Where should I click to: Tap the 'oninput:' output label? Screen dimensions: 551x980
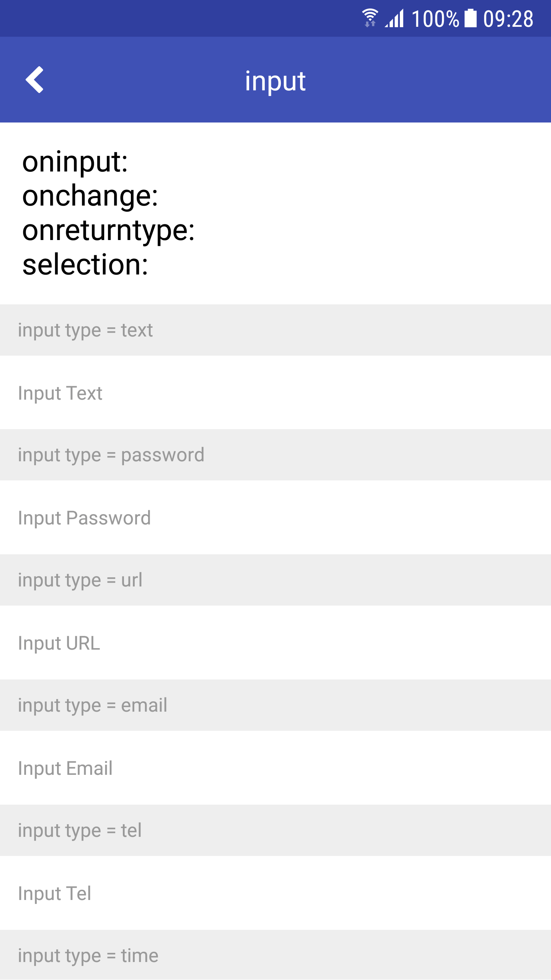[x=75, y=162]
